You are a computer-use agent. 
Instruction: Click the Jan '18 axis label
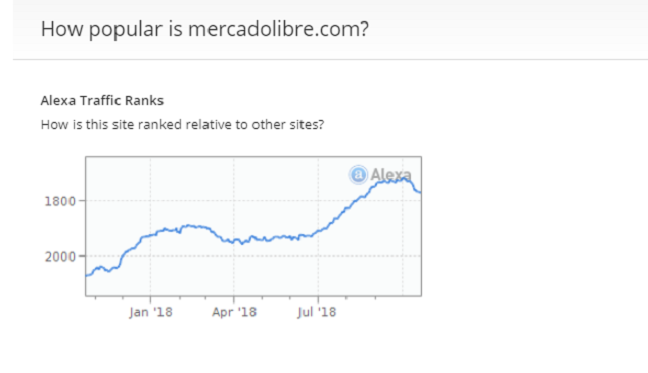[x=150, y=312]
